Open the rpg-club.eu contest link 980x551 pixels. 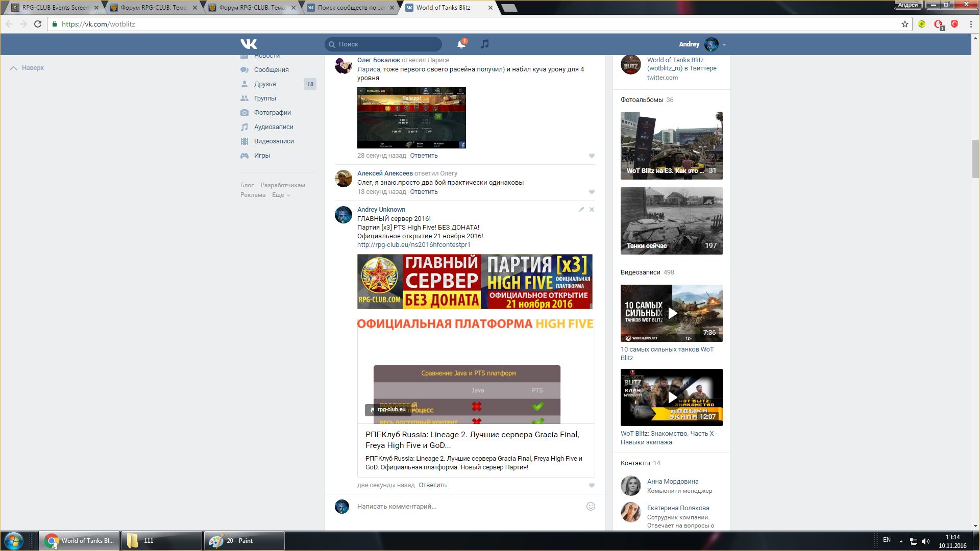(x=413, y=245)
